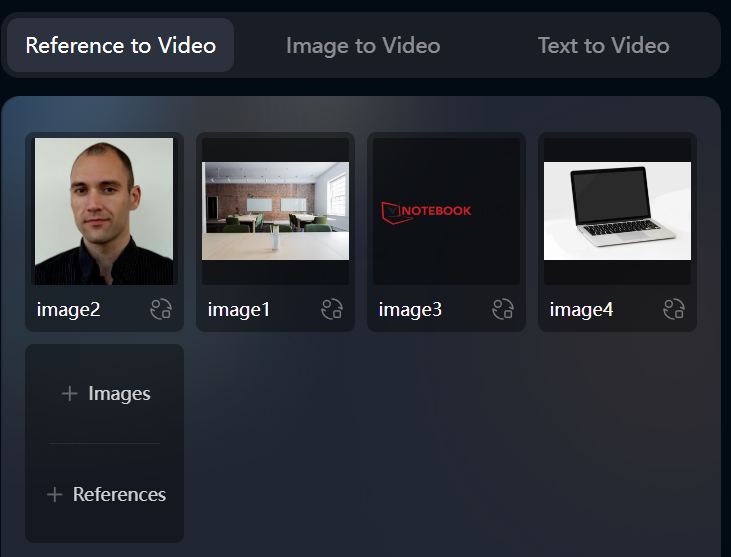Select the Text to Video tab

tap(603, 45)
